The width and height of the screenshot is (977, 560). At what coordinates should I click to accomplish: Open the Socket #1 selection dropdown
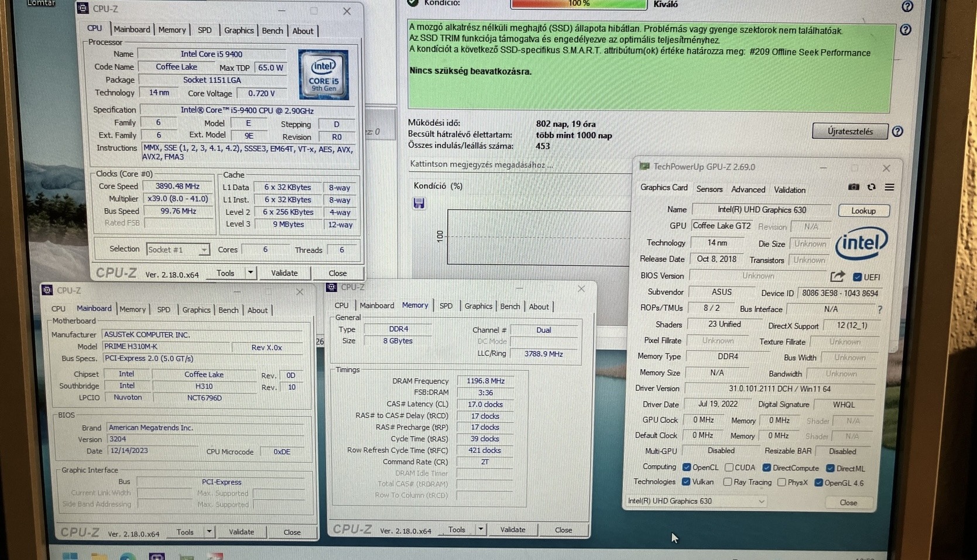tap(178, 250)
